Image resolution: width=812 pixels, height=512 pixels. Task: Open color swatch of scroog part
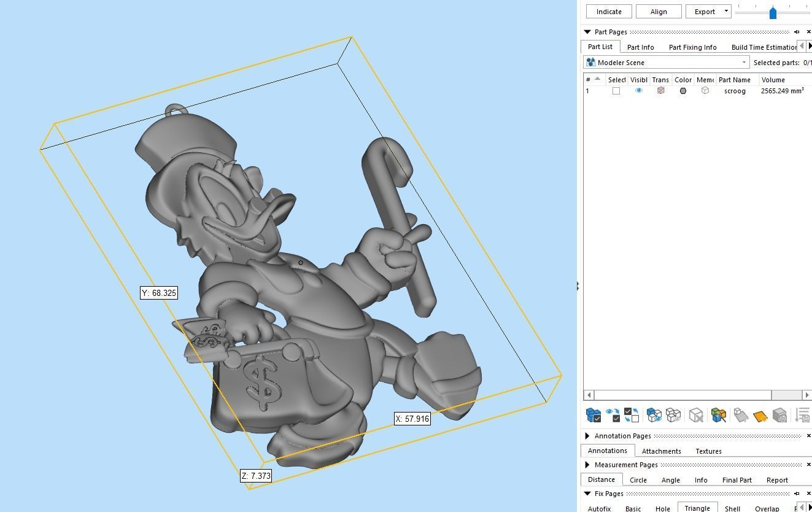point(683,91)
